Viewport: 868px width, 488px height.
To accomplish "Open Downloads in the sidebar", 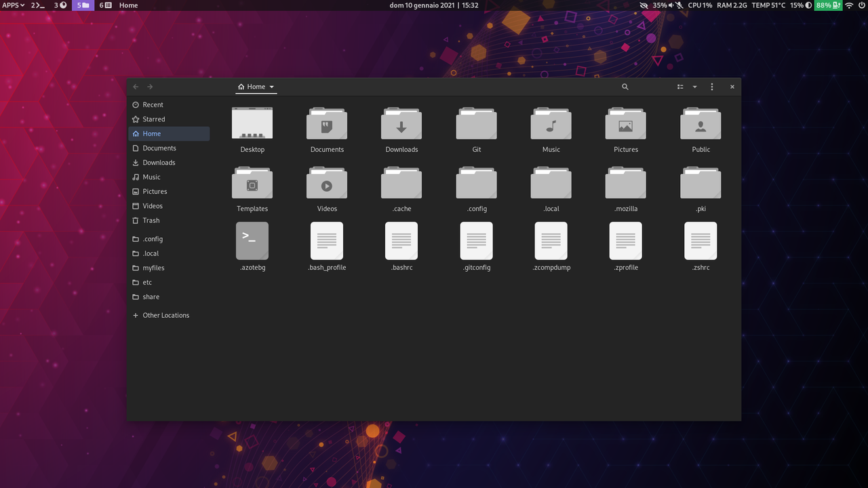I will pos(169,163).
